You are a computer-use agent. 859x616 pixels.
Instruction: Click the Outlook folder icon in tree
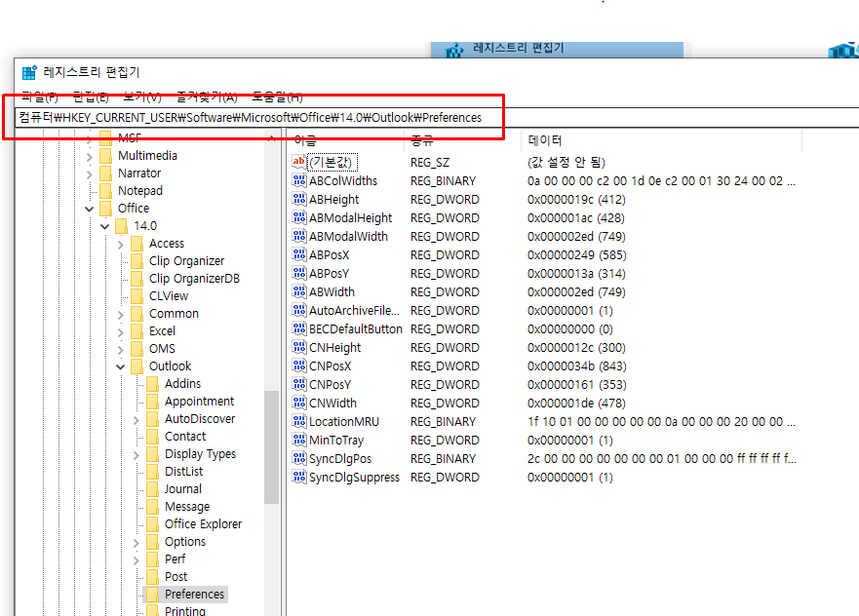(x=137, y=366)
